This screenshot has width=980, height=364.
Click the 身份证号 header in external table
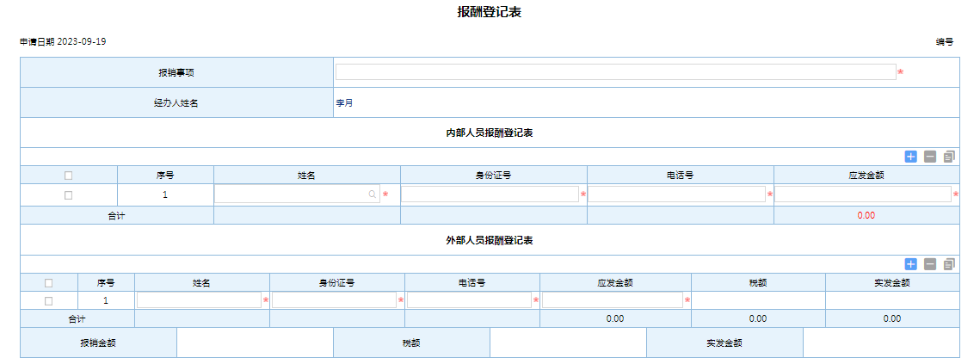pos(337,283)
